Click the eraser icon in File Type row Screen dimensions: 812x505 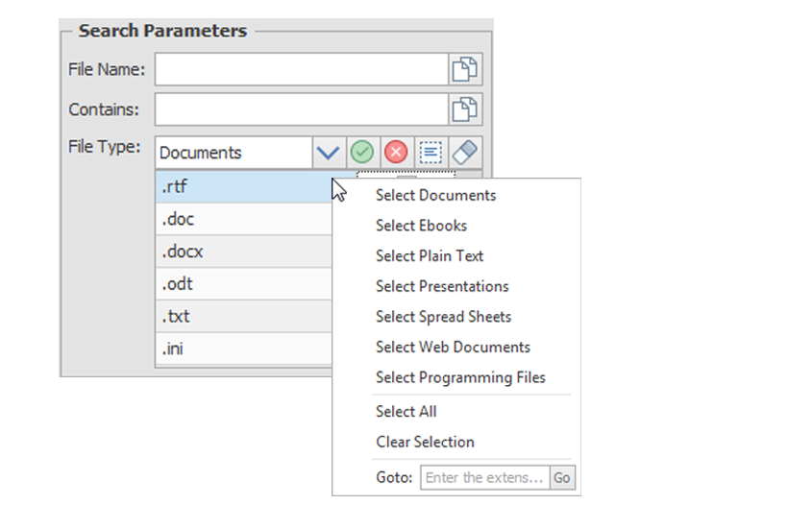(x=464, y=152)
